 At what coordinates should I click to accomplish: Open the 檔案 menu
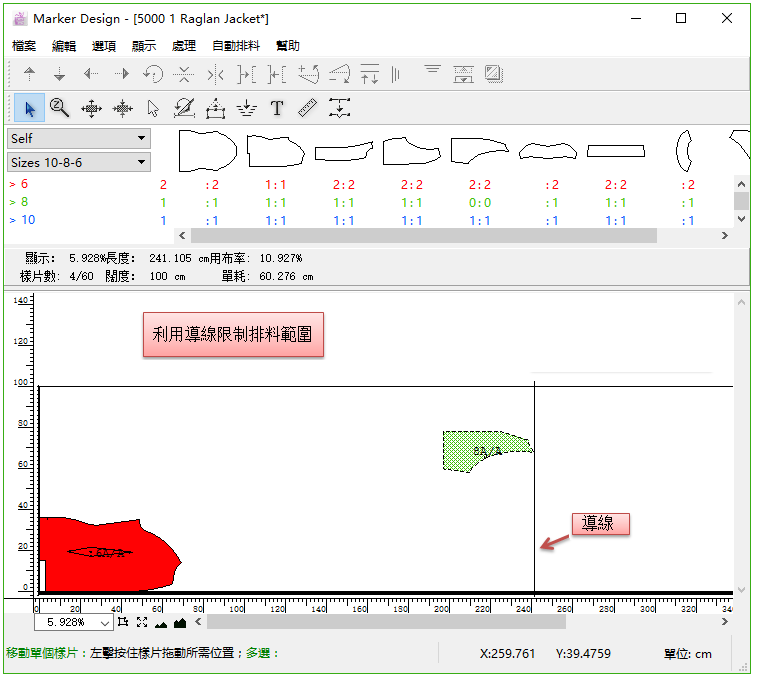(24, 46)
